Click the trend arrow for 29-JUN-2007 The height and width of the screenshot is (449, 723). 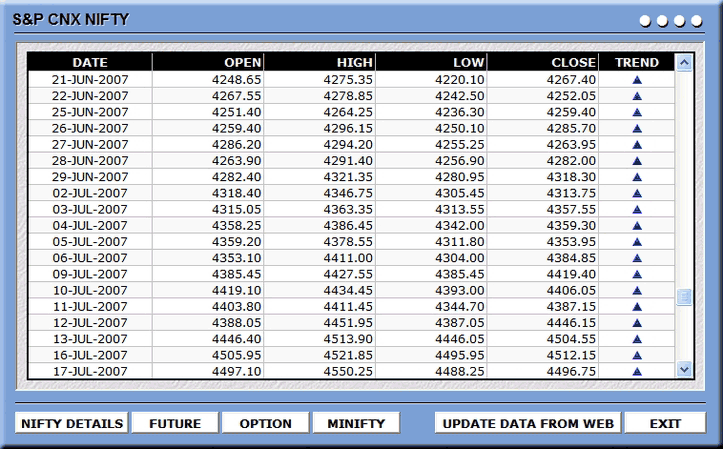(636, 176)
